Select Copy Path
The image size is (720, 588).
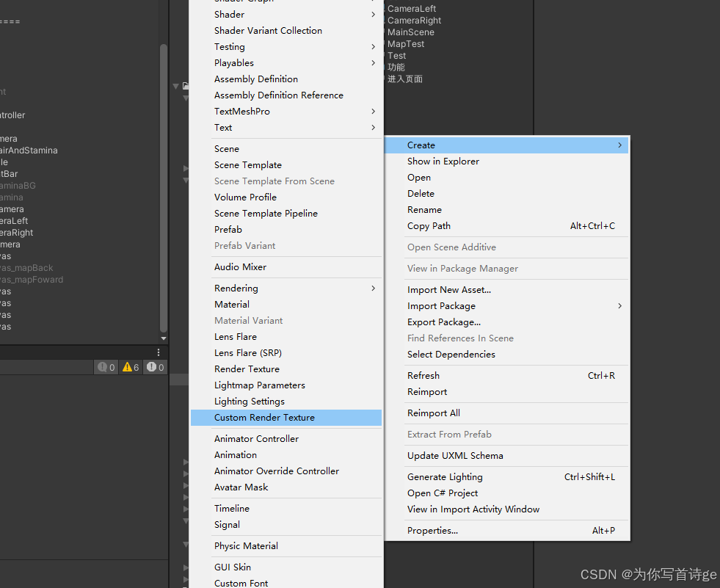click(507, 226)
